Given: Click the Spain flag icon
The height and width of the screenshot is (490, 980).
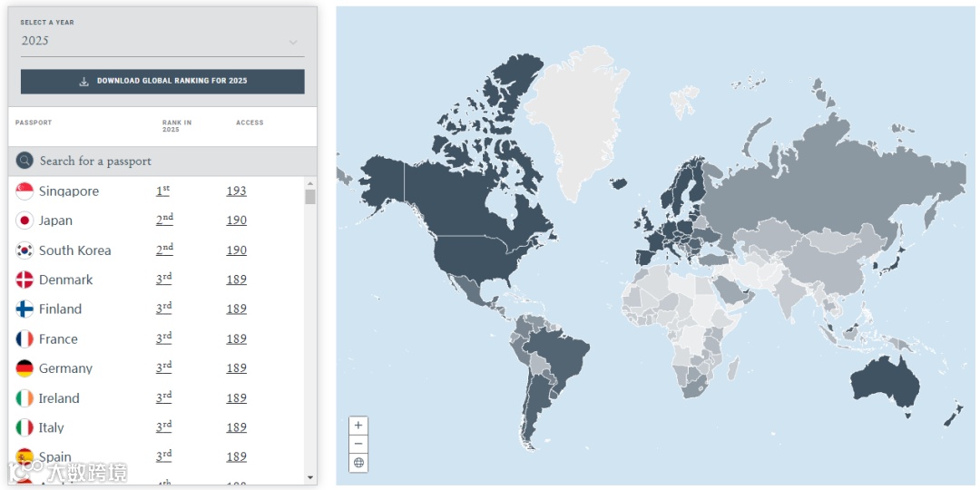Looking at the screenshot, I should (x=24, y=456).
